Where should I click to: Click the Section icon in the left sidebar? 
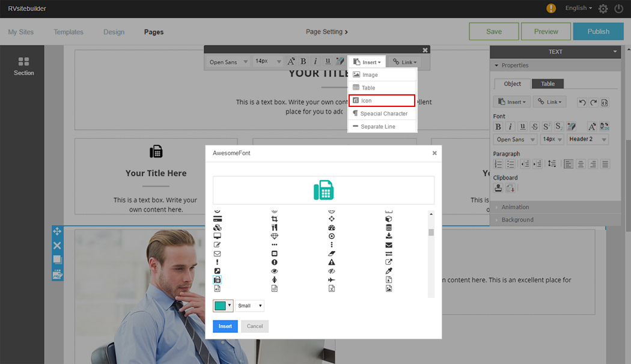(x=24, y=66)
